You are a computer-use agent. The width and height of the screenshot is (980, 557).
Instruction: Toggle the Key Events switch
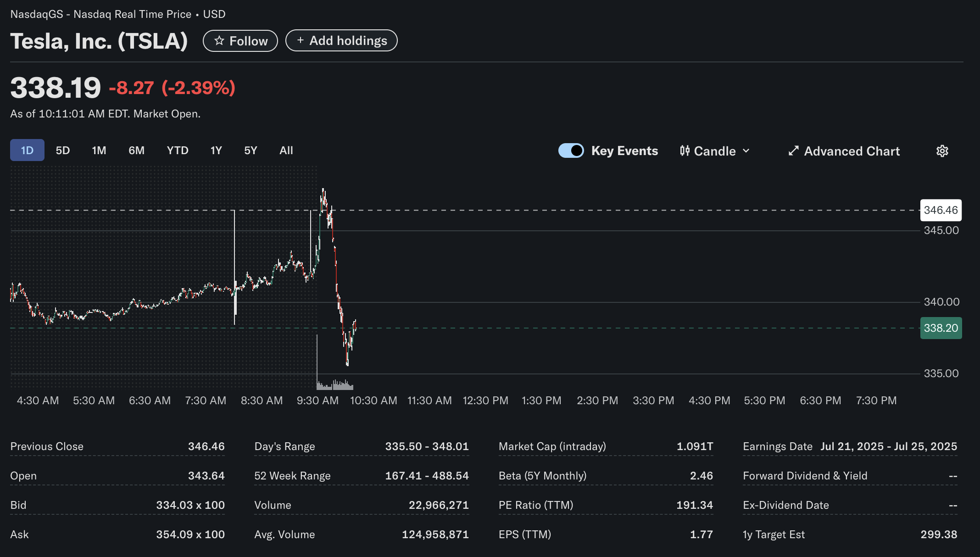(571, 150)
